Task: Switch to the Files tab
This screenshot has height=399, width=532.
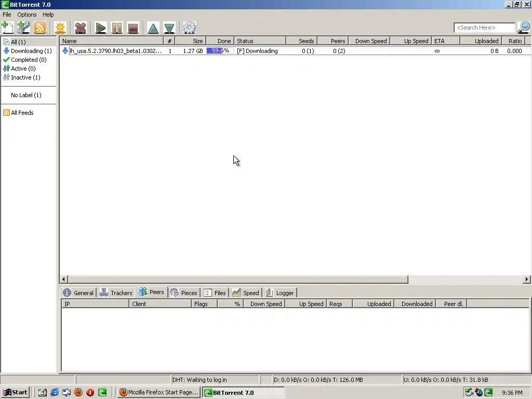Action: click(x=215, y=293)
